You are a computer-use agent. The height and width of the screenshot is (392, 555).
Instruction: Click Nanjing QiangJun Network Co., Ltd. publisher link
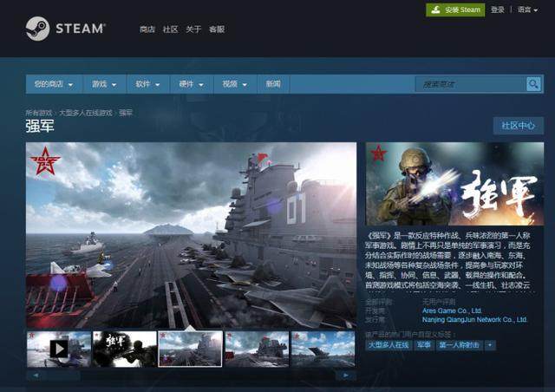coord(474,320)
